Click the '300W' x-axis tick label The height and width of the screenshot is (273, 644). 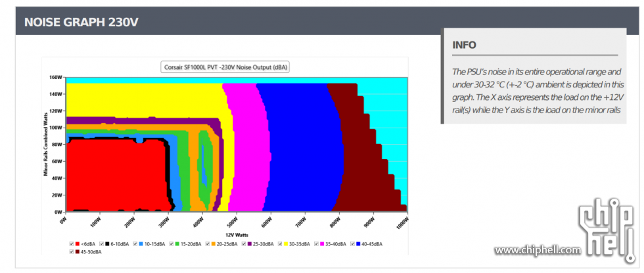click(x=163, y=222)
